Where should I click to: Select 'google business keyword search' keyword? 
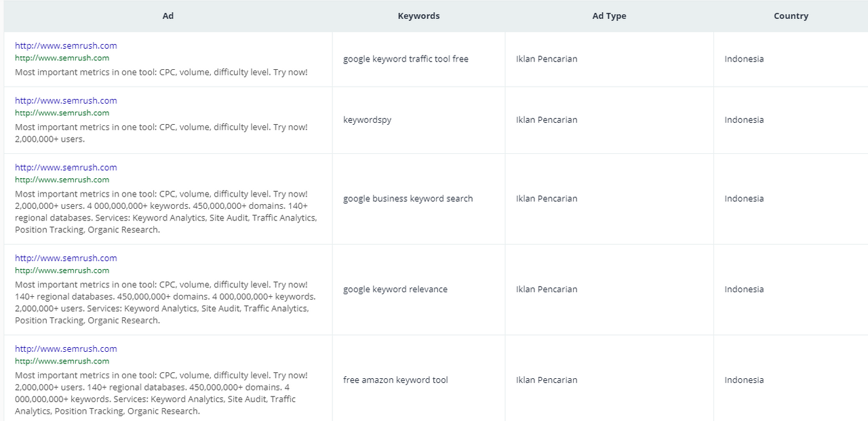(408, 199)
